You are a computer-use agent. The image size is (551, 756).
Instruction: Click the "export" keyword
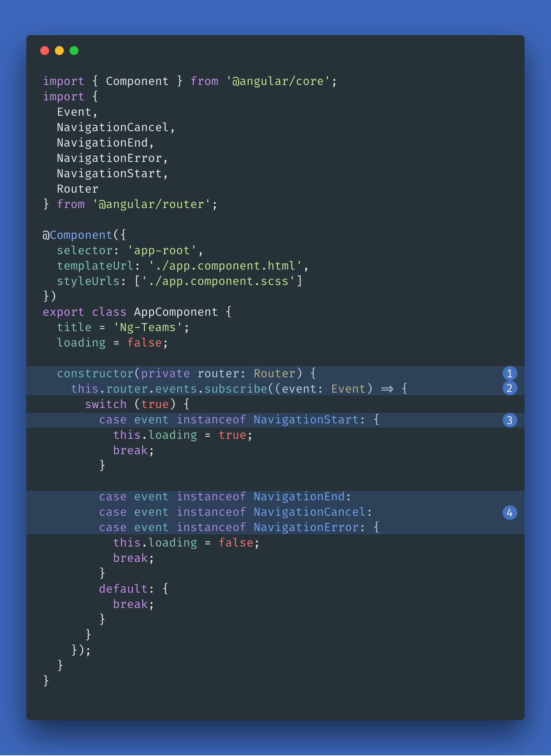click(63, 312)
